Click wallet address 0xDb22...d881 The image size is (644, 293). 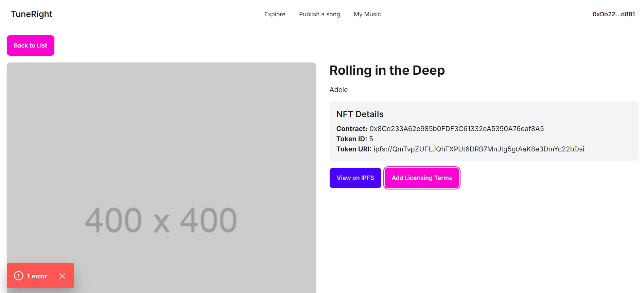pyautogui.click(x=613, y=14)
